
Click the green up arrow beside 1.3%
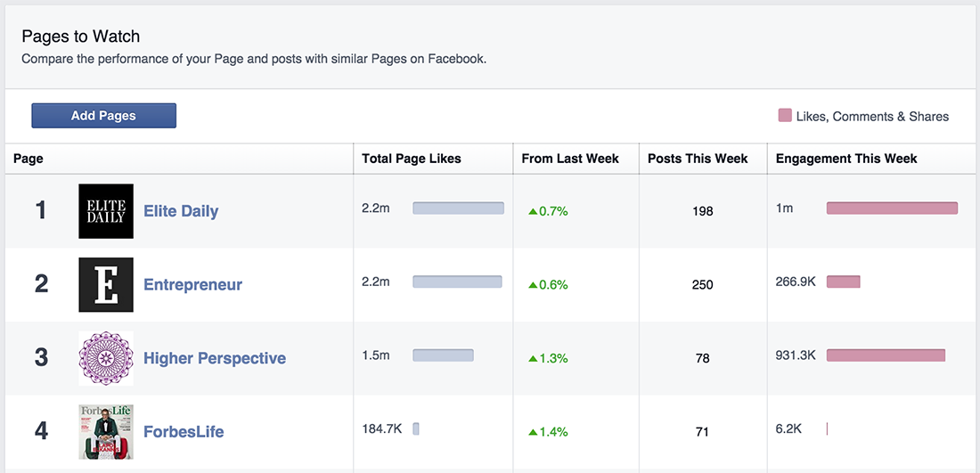click(x=533, y=359)
